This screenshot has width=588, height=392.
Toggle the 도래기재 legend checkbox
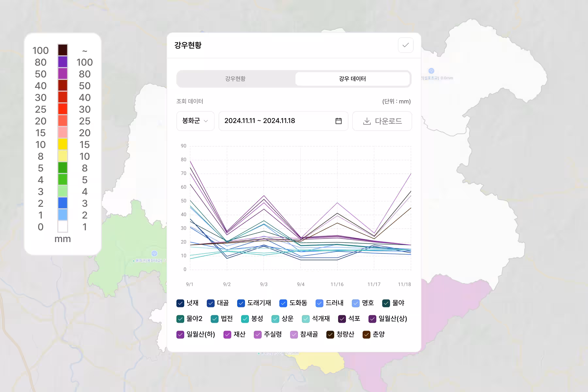241,303
